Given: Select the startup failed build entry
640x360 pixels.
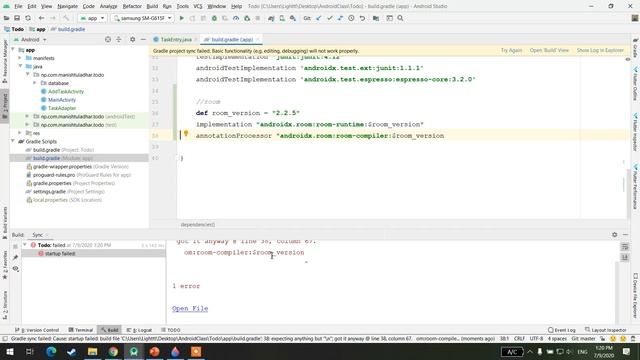Looking at the screenshot, I should (60, 253).
